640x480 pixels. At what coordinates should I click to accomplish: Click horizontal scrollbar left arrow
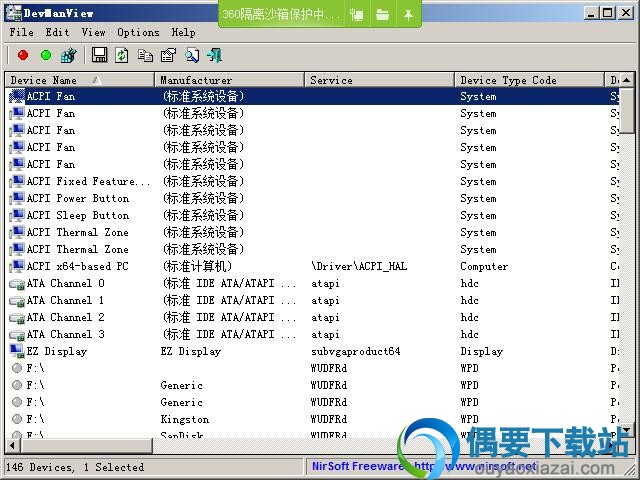click(x=13, y=445)
